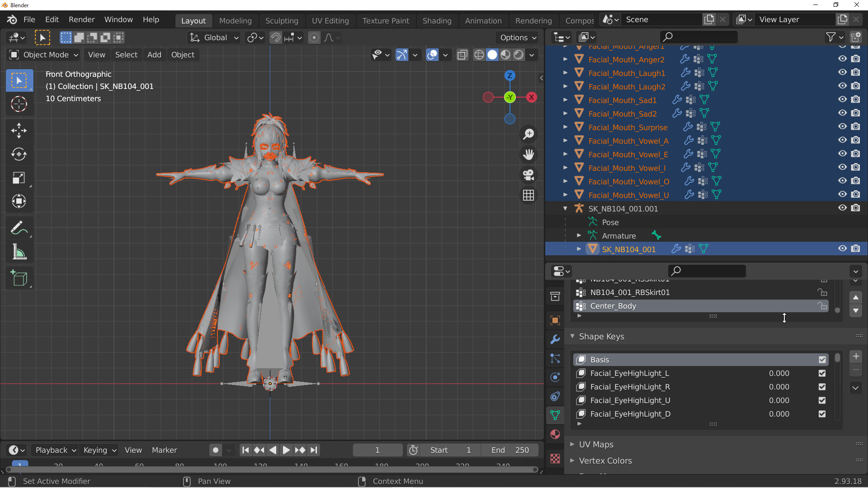Uncheck Facial_EyeHighLight_L shape key checkbox

822,373
